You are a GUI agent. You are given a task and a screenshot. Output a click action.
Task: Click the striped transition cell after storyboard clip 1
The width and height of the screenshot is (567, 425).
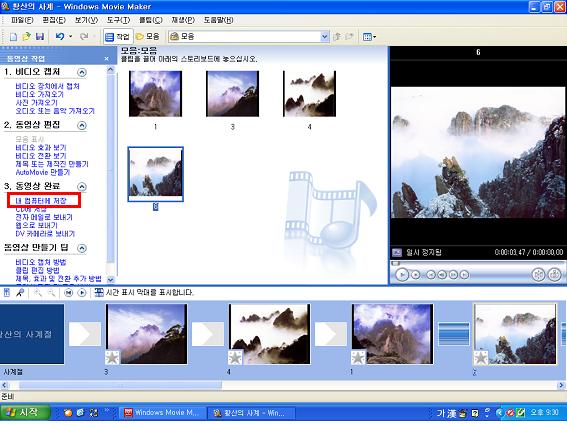454,334
